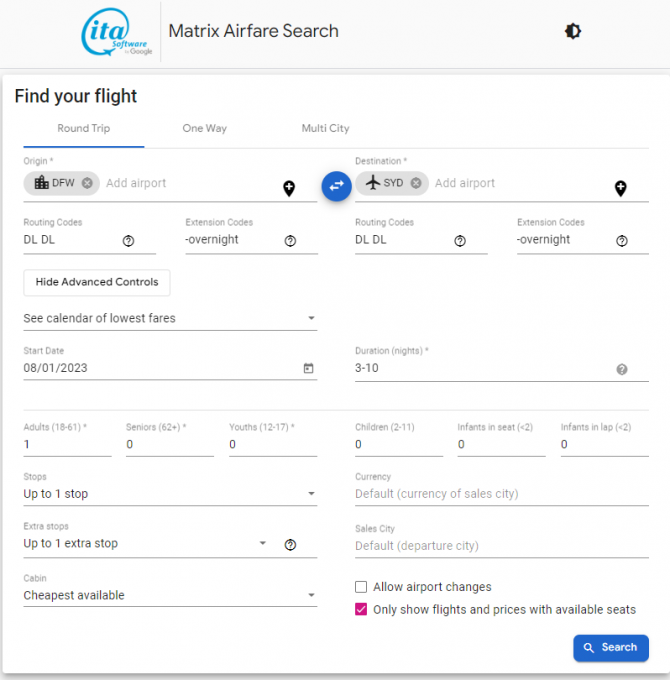The height and width of the screenshot is (680, 670).
Task: Open origin nearby airports map pin
Action: pyautogui.click(x=289, y=188)
